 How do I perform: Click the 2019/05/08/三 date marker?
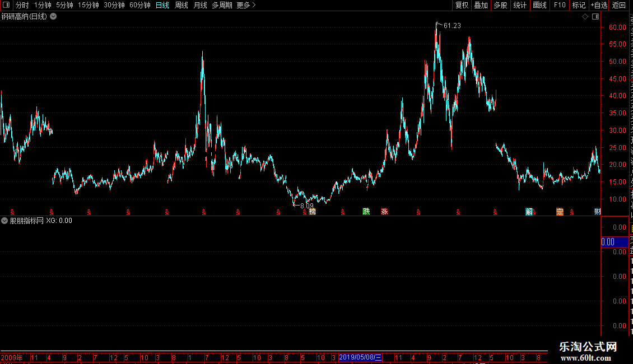(360, 357)
